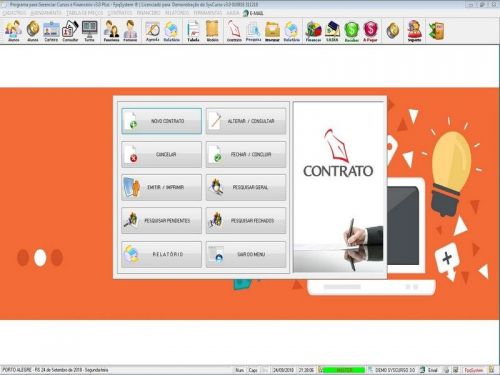Open the Financeiro menu
The width and height of the screenshot is (500, 375).
coord(149,13)
